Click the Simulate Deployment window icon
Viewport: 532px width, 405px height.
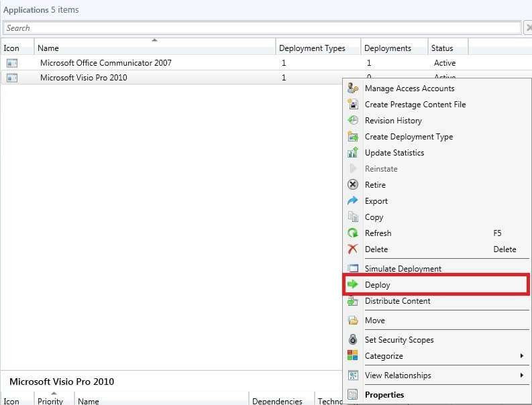352,268
